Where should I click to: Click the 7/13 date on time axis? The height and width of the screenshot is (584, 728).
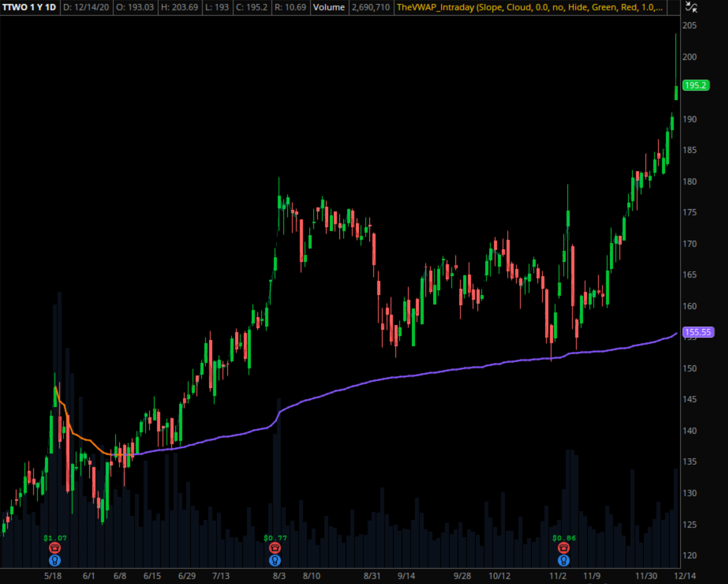click(221, 576)
